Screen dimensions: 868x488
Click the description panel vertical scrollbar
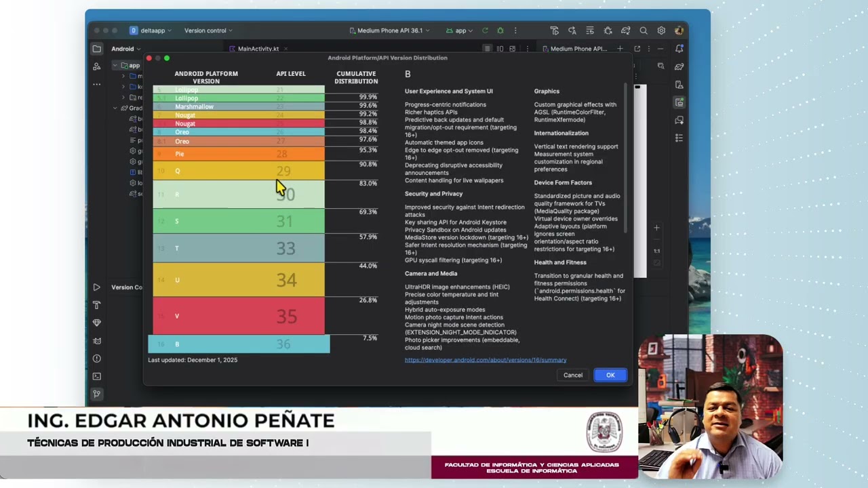(x=625, y=158)
